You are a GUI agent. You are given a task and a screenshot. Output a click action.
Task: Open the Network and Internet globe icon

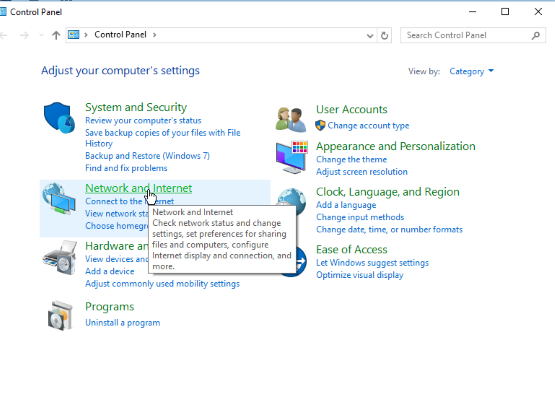coord(59,199)
